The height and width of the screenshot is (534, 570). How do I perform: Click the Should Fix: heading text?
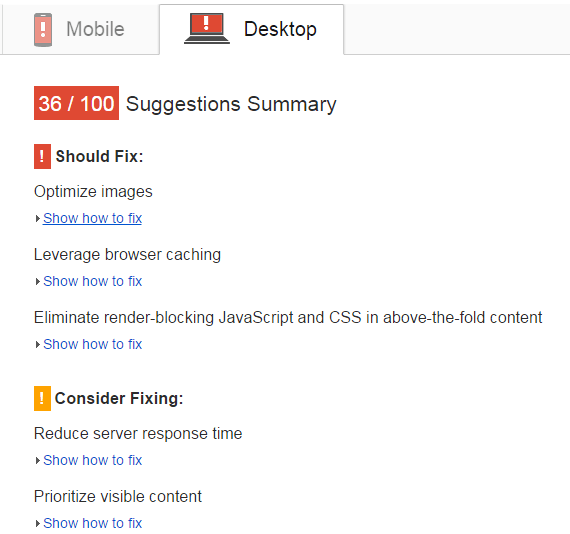(99, 156)
